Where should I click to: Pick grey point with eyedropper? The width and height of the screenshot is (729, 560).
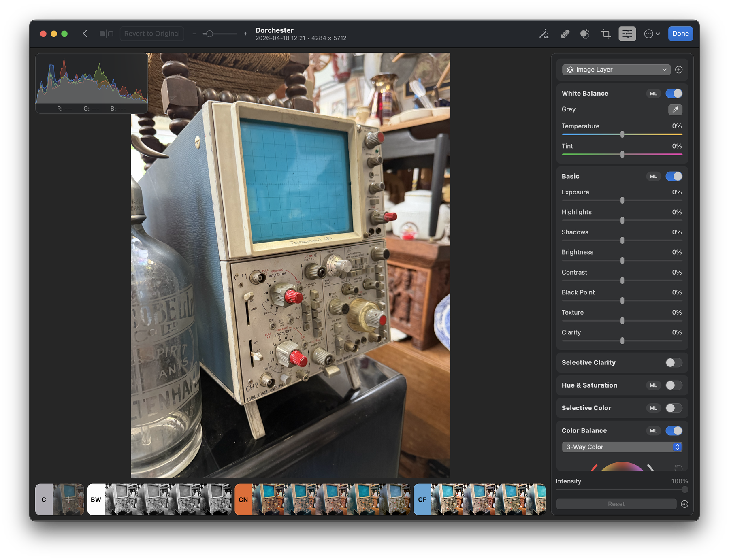coord(675,109)
